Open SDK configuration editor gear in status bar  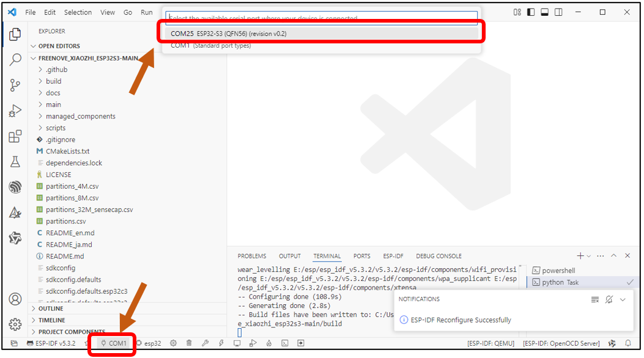point(173,343)
